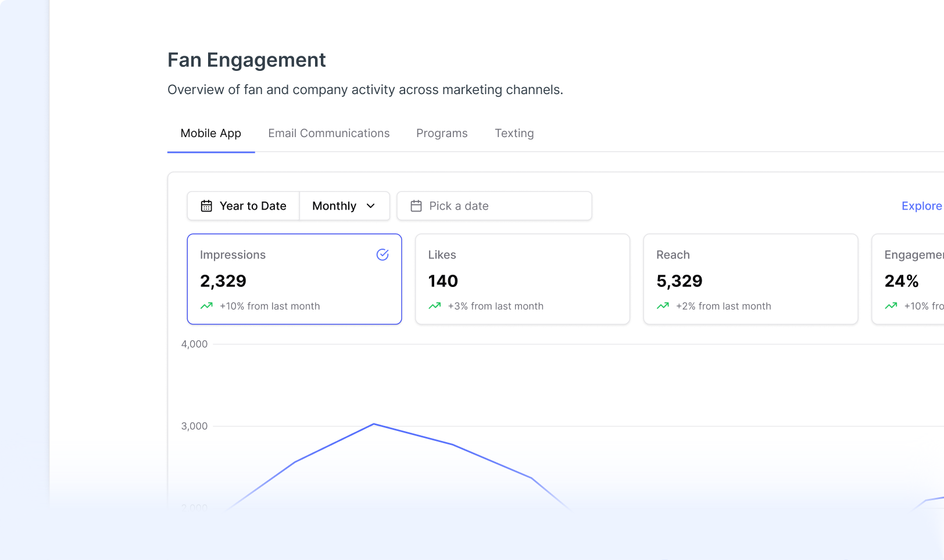Click the 24% engagement value
944x560 pixels.
pos(902,281)
